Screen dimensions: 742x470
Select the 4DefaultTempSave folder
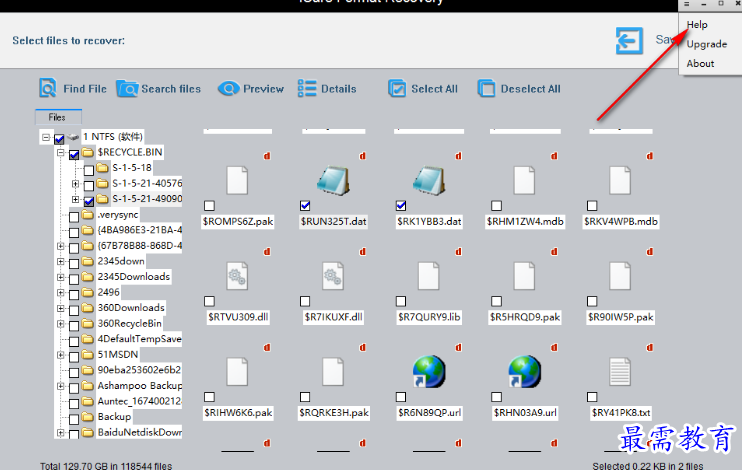point(139,339)
